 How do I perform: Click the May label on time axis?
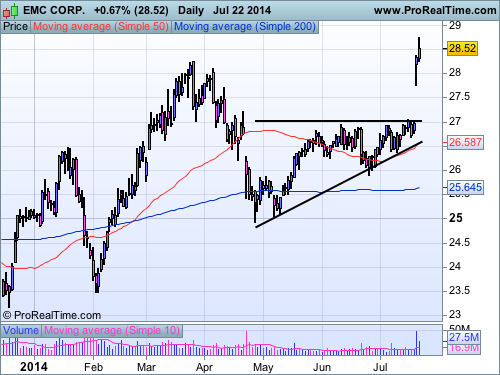[x=263, y=368]
